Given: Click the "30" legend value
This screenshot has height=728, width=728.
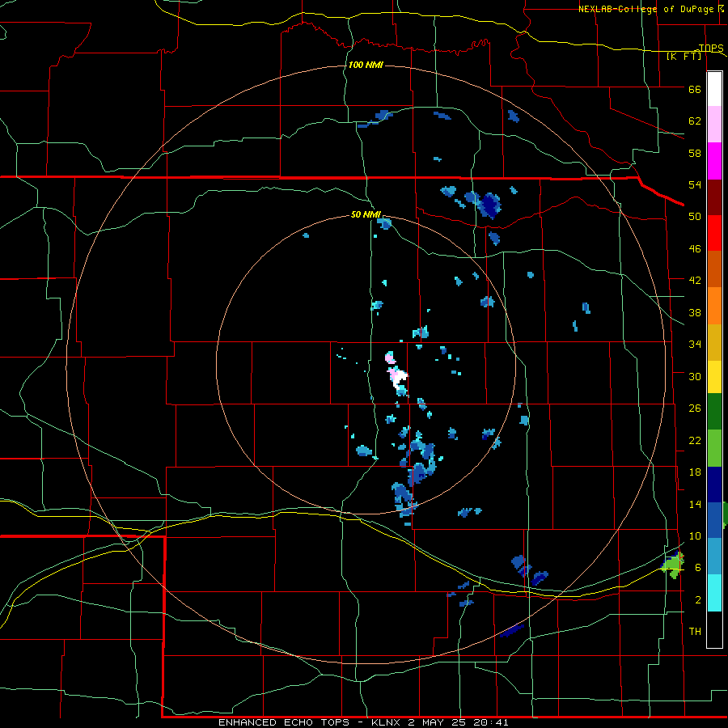Looking at the screenshot, I should pos(695,376).
